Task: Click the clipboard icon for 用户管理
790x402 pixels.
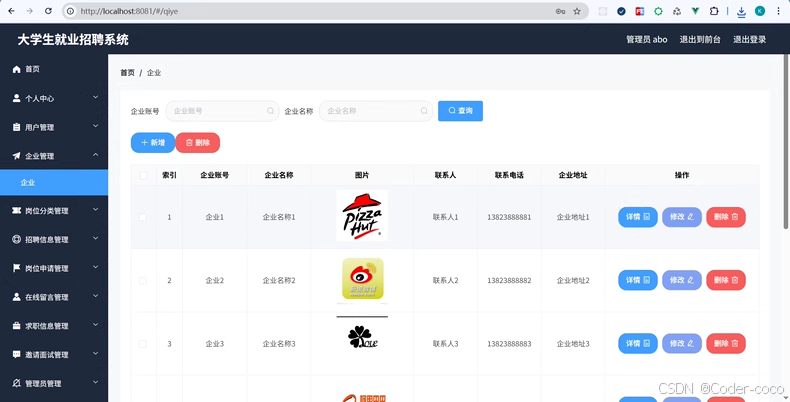Action: tap(17, 127)
